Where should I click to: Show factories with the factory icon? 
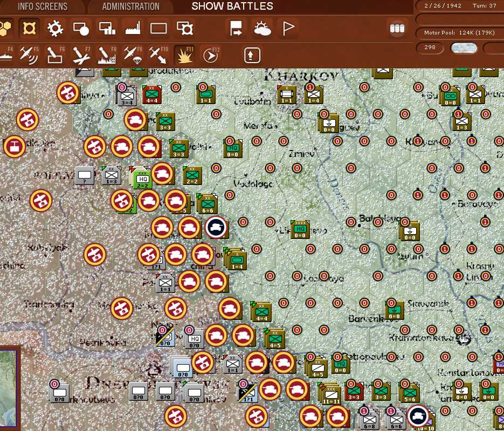coord(133,28)
